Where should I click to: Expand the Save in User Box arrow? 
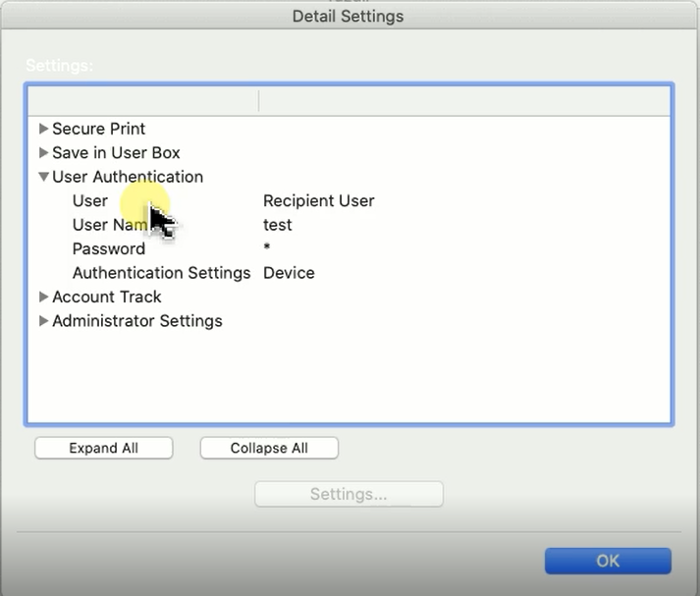tap(43, 153)
